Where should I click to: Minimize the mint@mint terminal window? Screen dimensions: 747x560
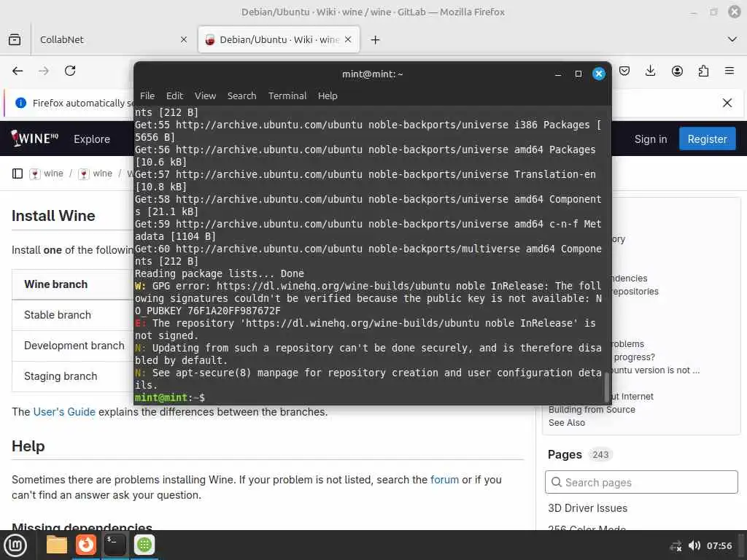pyautogui.click(x=558, y=74)
